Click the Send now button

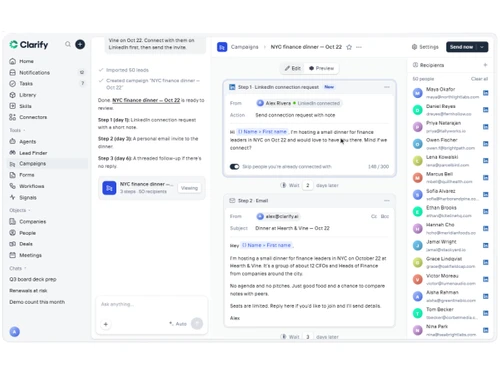pos(461,47)
